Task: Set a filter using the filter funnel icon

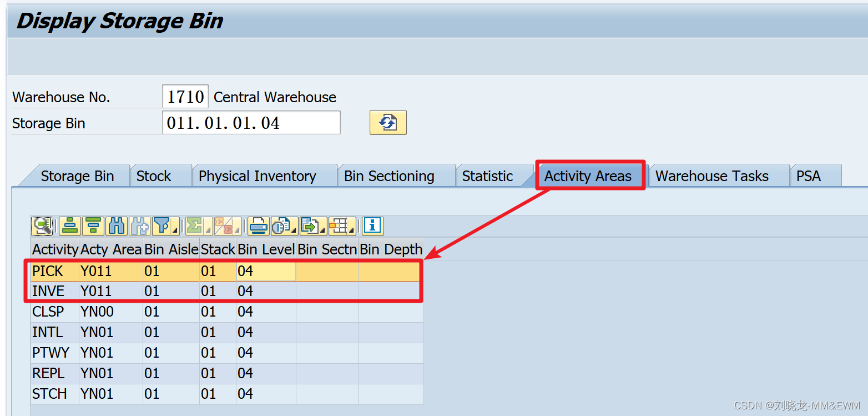Action: tap(161, 227)
